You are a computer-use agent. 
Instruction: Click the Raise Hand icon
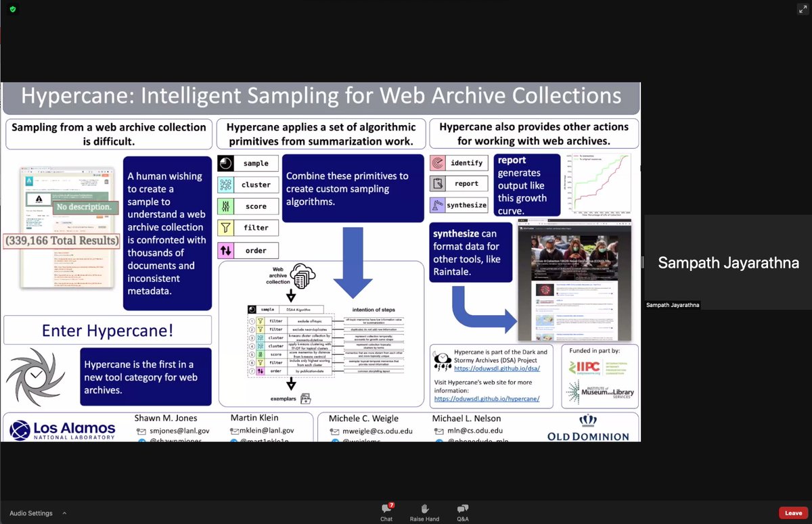pyautogui.click(x=424, y=508)
